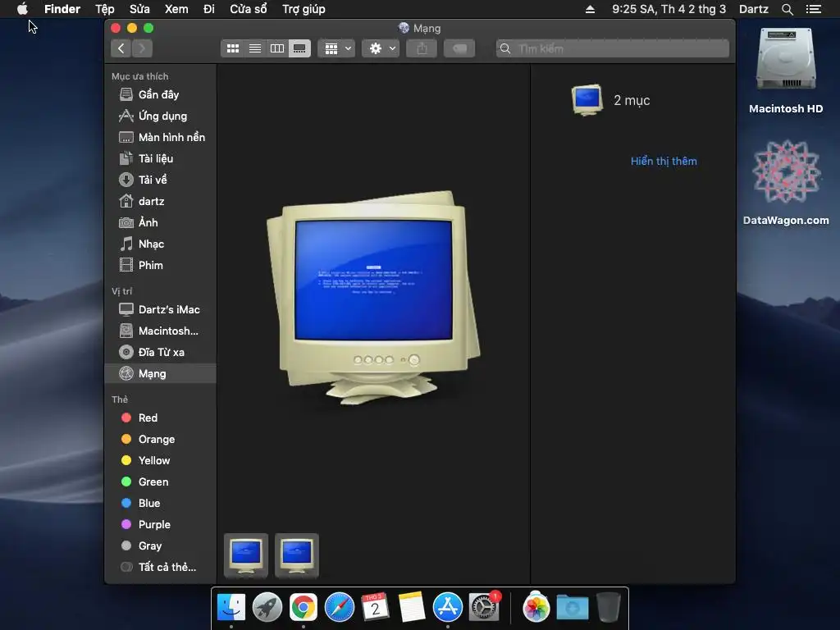
Task: Open Màn hình nền in the sidebar
Action: click(160, 138)
